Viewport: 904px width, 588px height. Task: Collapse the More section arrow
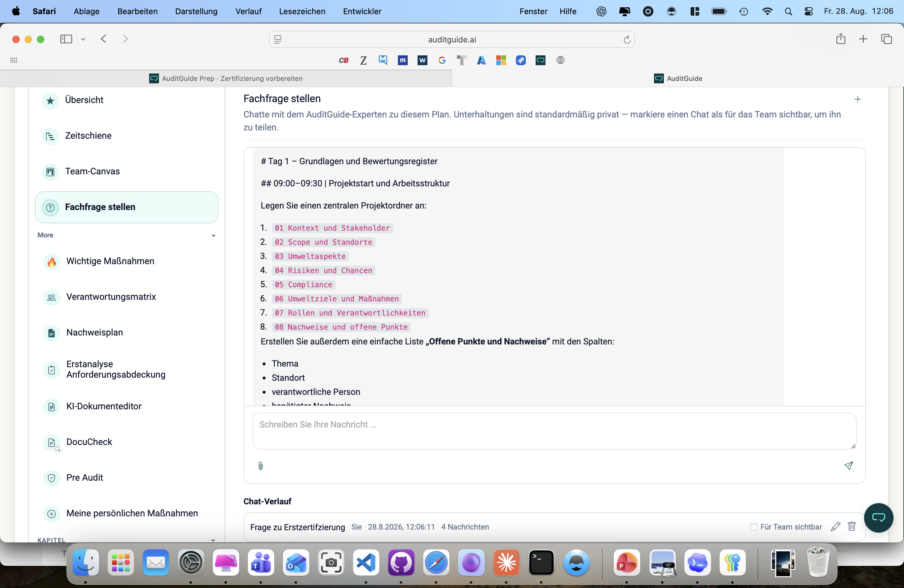point(213,236)
